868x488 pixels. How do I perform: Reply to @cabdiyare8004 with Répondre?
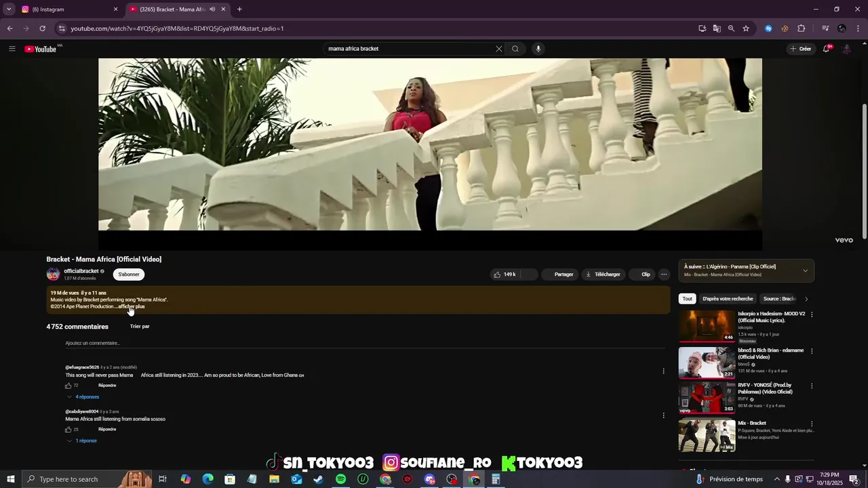(107, 430)
